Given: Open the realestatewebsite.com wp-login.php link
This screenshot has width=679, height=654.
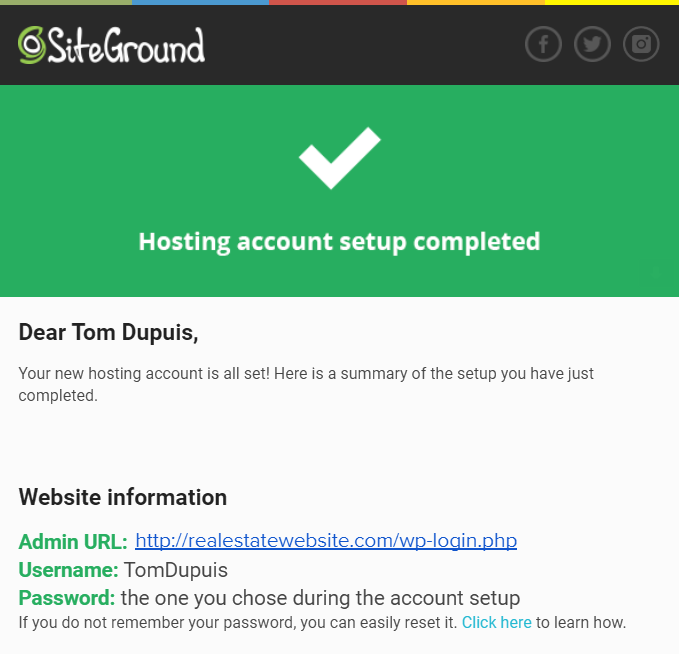Looking at the screenshot, I should 326,541.
